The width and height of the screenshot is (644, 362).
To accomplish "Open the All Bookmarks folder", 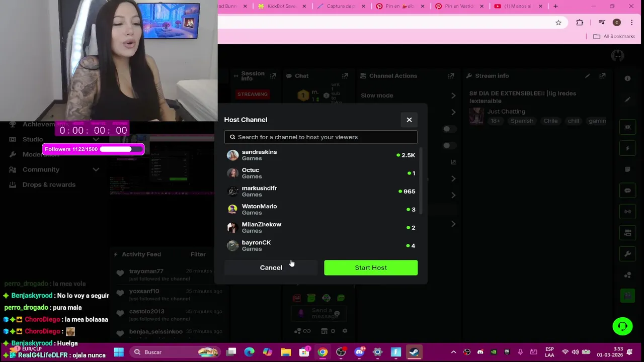I will coord(614,36).
